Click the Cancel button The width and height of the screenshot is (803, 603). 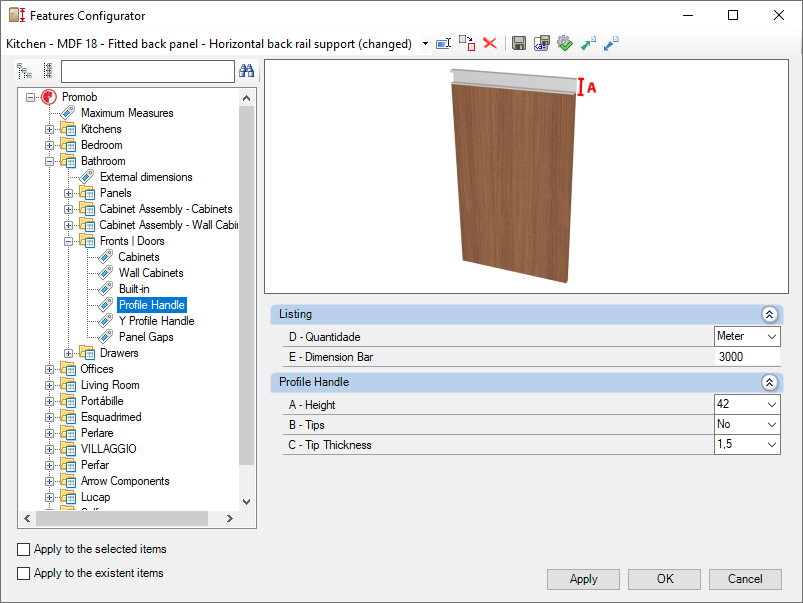(745, 579)
